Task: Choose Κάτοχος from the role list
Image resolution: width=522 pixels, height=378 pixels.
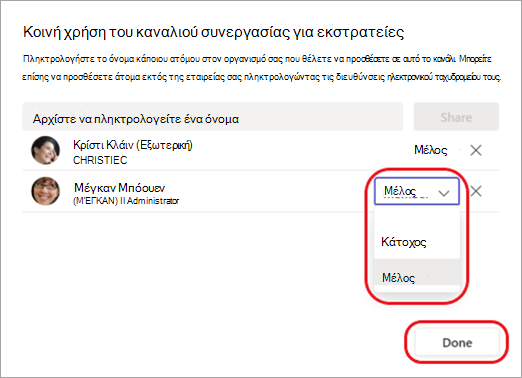Action: coord(417,242)
